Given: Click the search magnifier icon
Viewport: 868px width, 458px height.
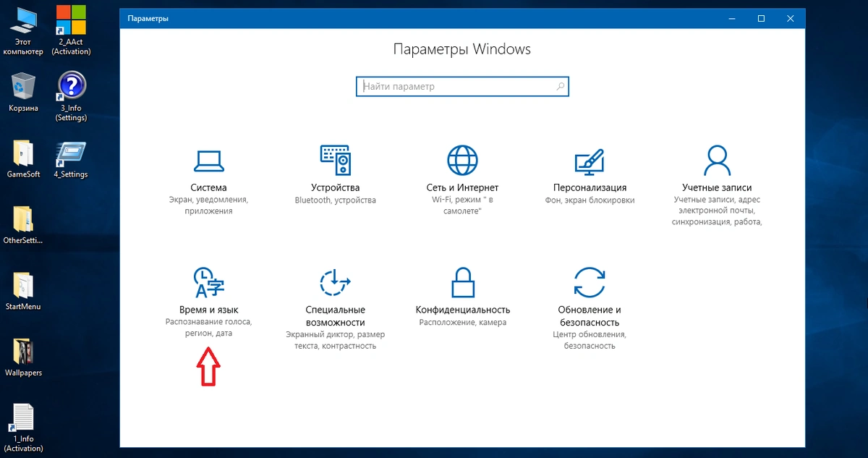Looking at the screenshot, I should coord(560,86).
